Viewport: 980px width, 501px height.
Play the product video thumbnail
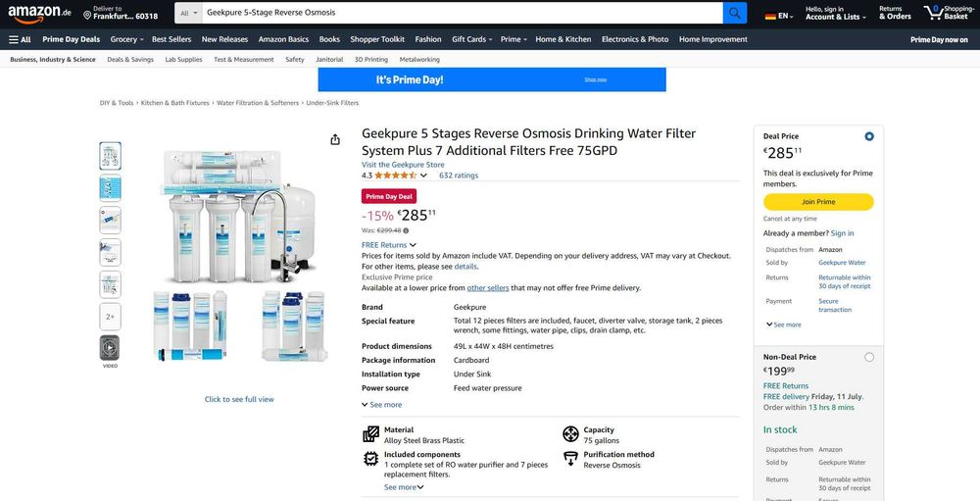tap(110, 348)
